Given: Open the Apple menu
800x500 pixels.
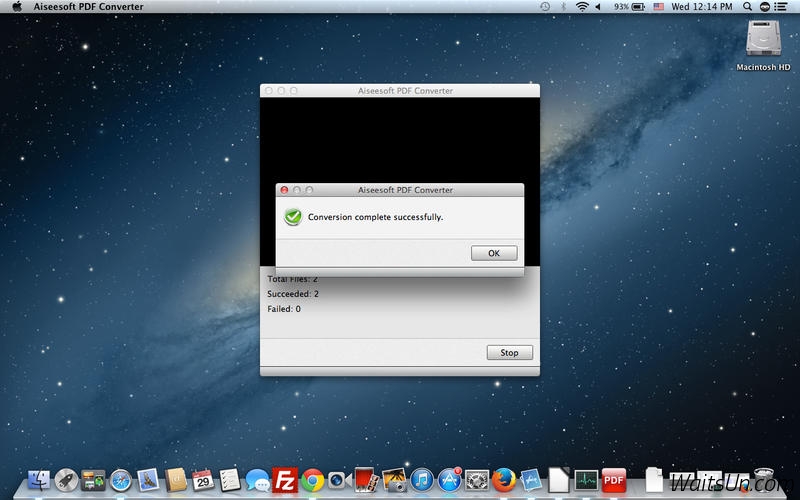Looking at the screenshot, I should [17, 7].
